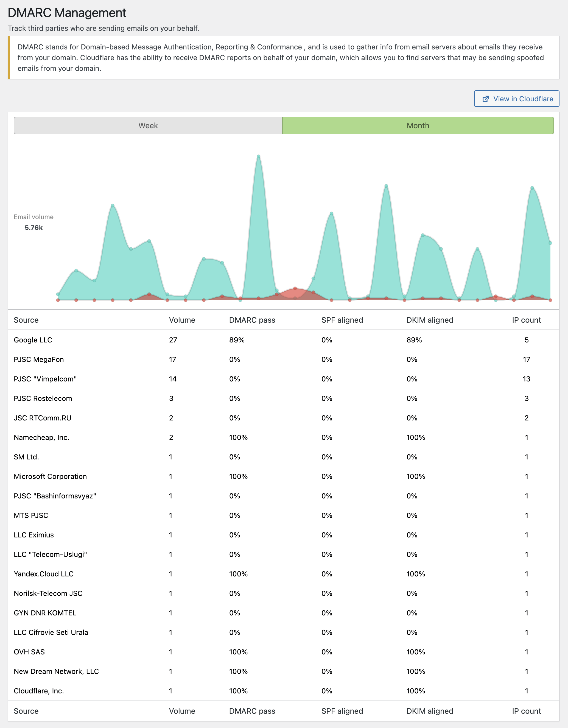Viewport: 568px width, 728px height.
Task: Click PJSC "Vimpelcom" IP count 13
Action: click(x=526, y=379)
